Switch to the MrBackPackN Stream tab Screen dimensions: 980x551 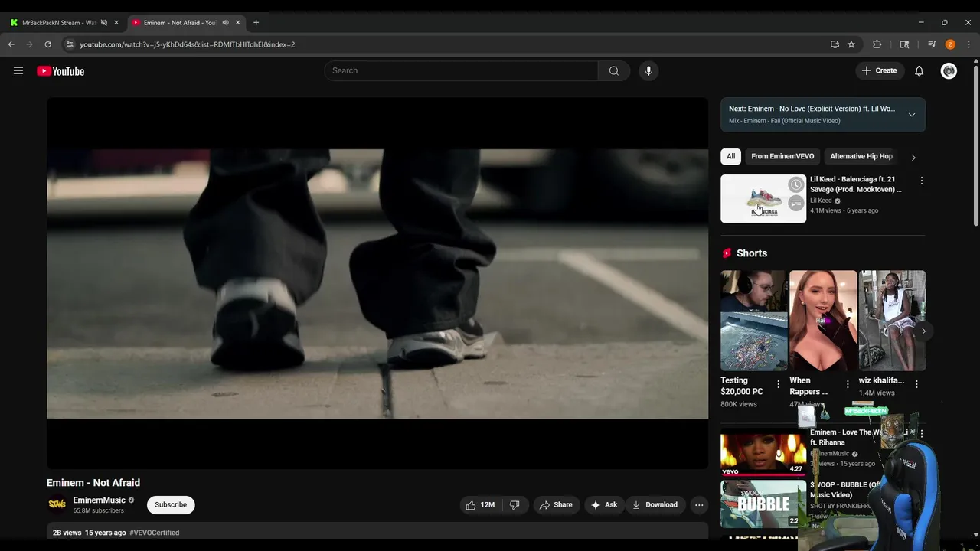point(60,22)
